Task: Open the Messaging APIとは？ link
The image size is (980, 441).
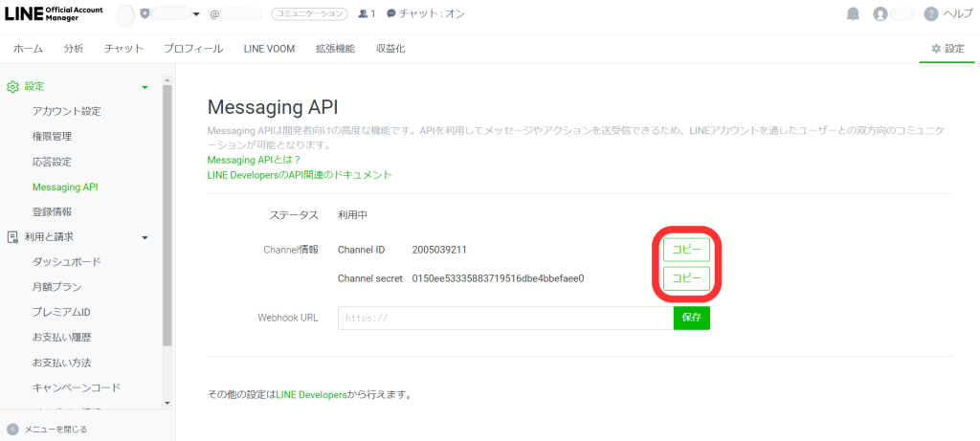Action: pyautogui.click(x=255, y=161)
